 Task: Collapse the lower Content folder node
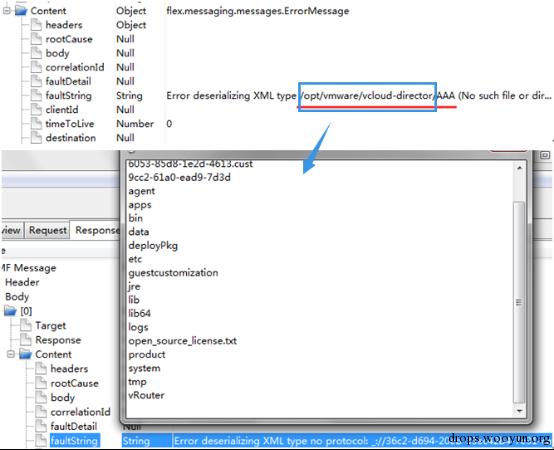(11, 354)
